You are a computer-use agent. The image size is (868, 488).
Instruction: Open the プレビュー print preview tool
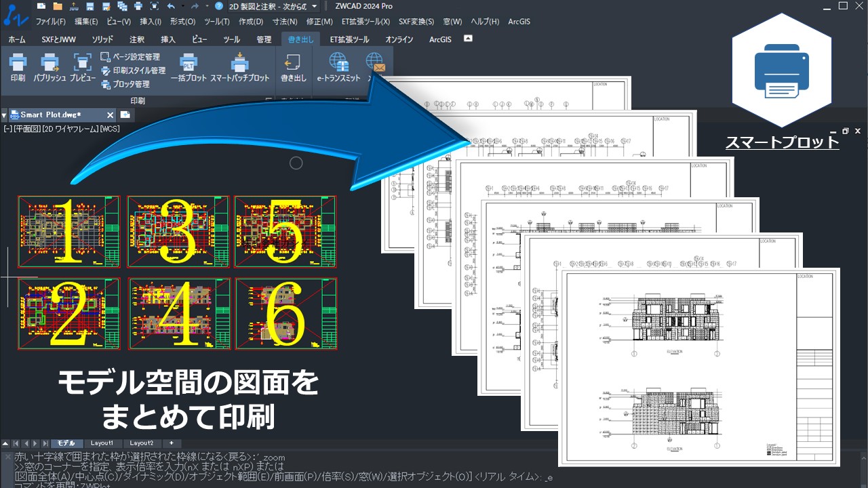click(83, 68)
